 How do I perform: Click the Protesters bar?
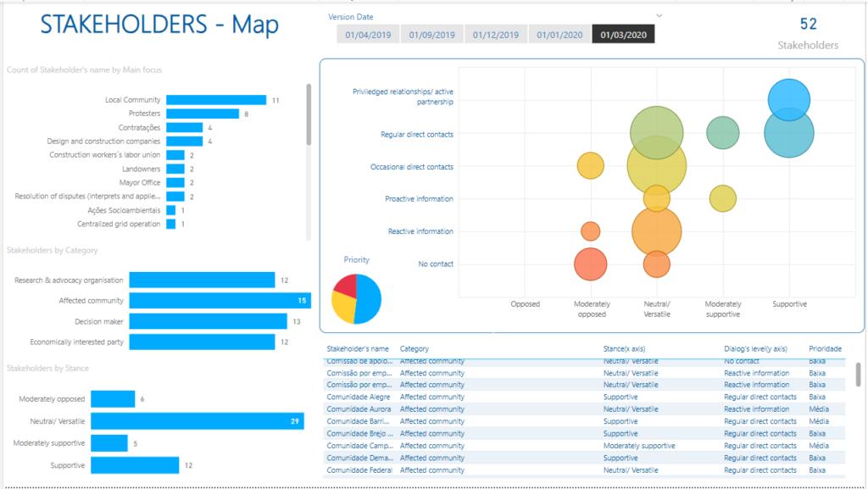pos(203,114)
